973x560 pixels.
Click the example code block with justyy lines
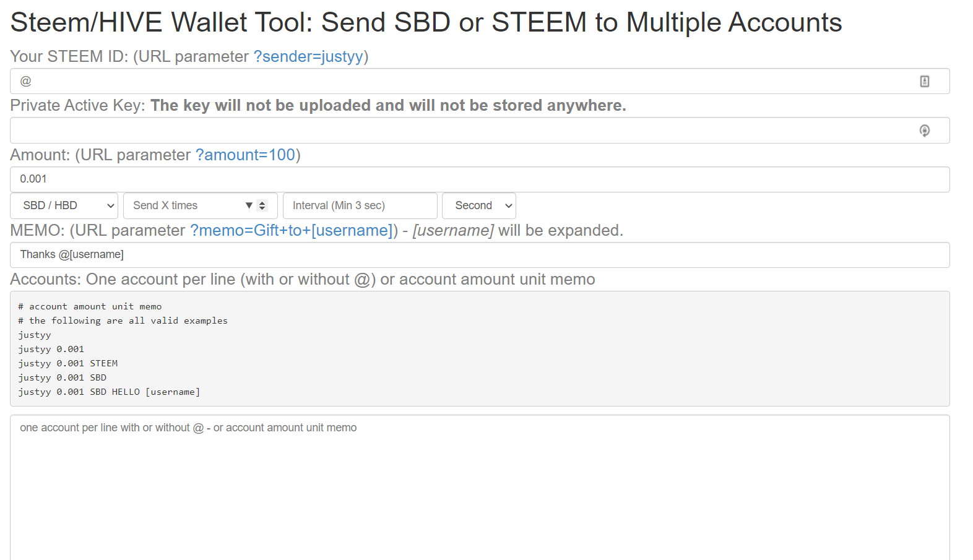coord(480,348)
